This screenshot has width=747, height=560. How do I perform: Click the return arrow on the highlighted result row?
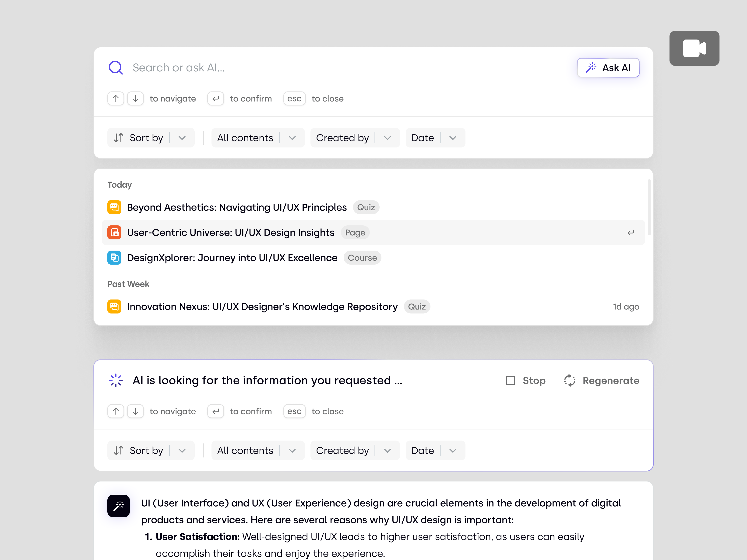[x=631, y=232]
